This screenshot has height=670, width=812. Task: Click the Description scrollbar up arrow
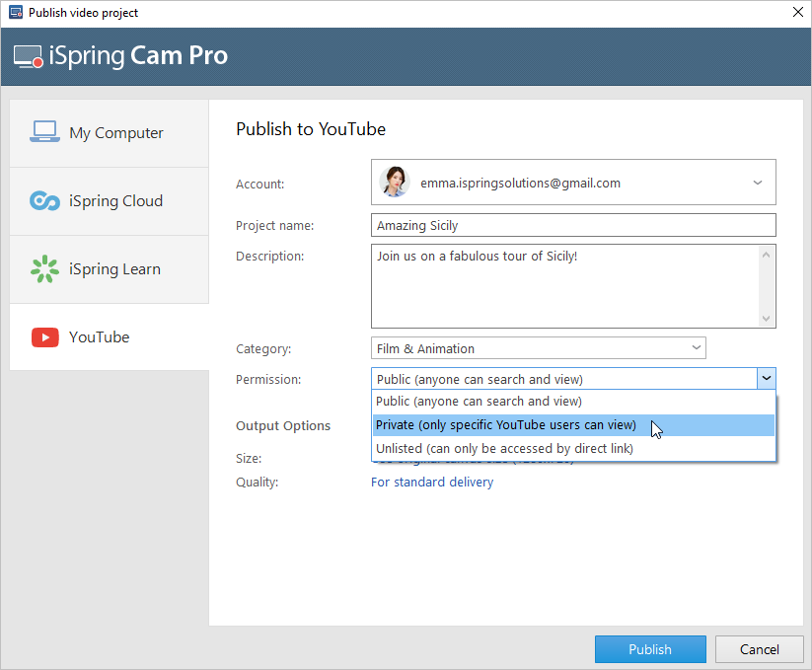pos(767,255)
